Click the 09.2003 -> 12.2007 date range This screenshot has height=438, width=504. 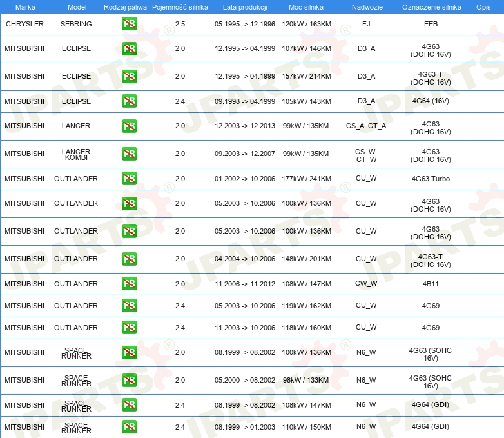(245, 154)
